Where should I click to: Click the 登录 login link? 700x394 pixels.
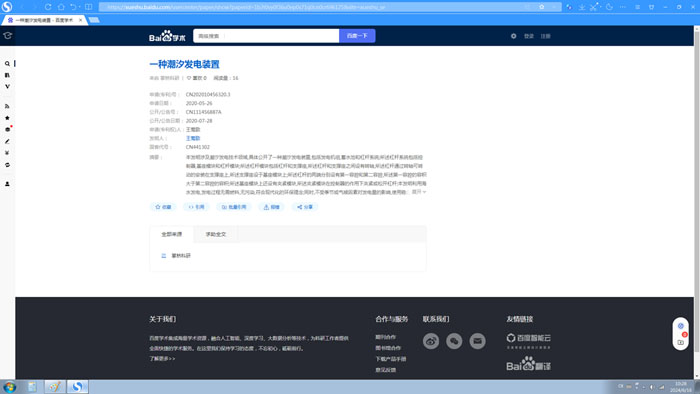click(x=529, y=36)
